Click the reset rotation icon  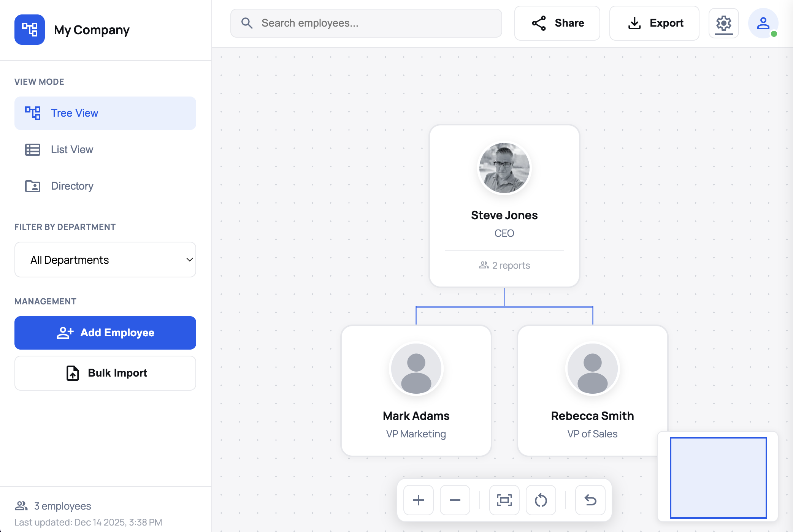click(x=541, y=500)
